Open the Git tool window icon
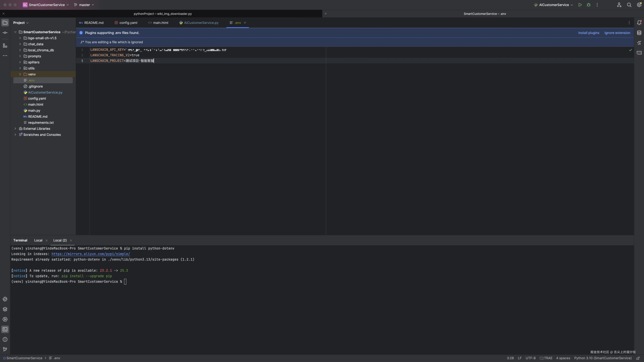The width and height of the screenshot is (644, 362). [5, 349]
